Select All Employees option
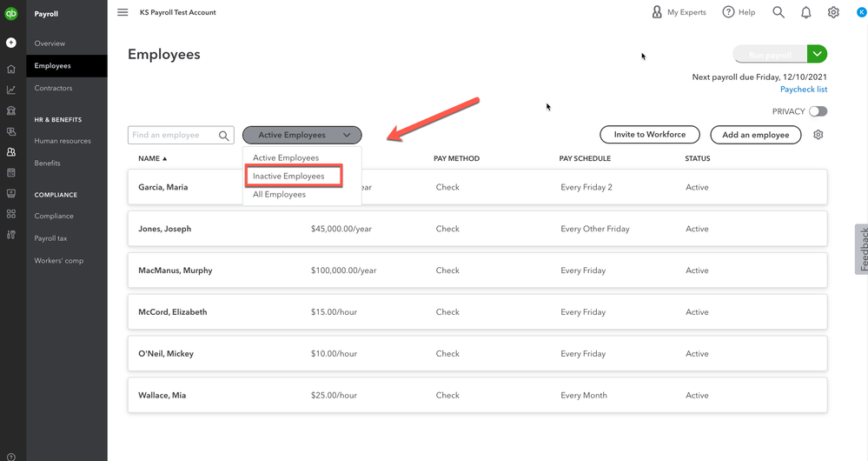 [279, 195]
